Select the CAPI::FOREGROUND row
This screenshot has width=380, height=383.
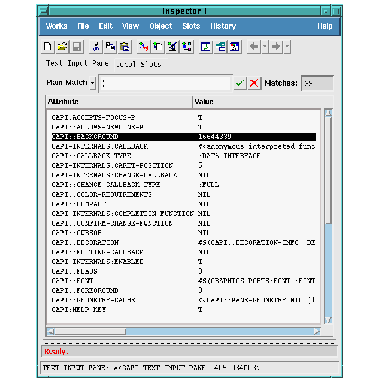184,290
